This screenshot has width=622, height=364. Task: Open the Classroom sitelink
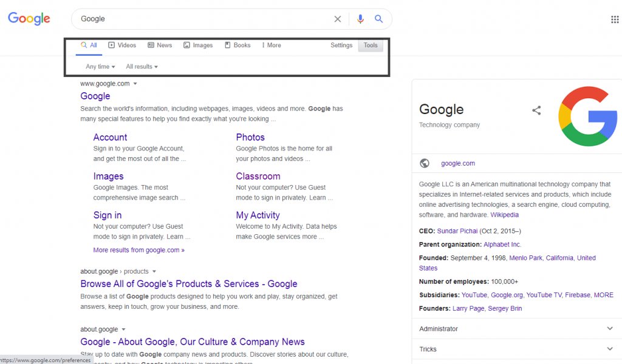coord(258,177)
